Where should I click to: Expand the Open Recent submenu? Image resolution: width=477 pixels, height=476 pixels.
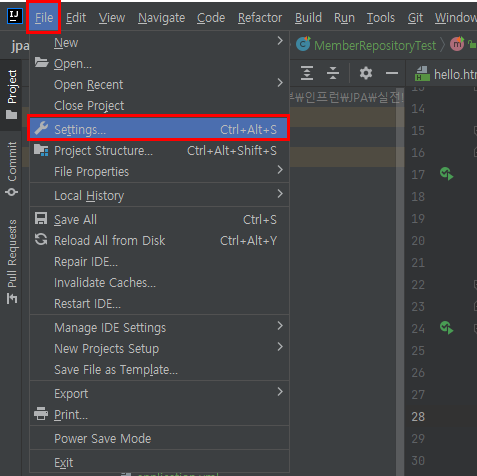[x=159, y=84]
